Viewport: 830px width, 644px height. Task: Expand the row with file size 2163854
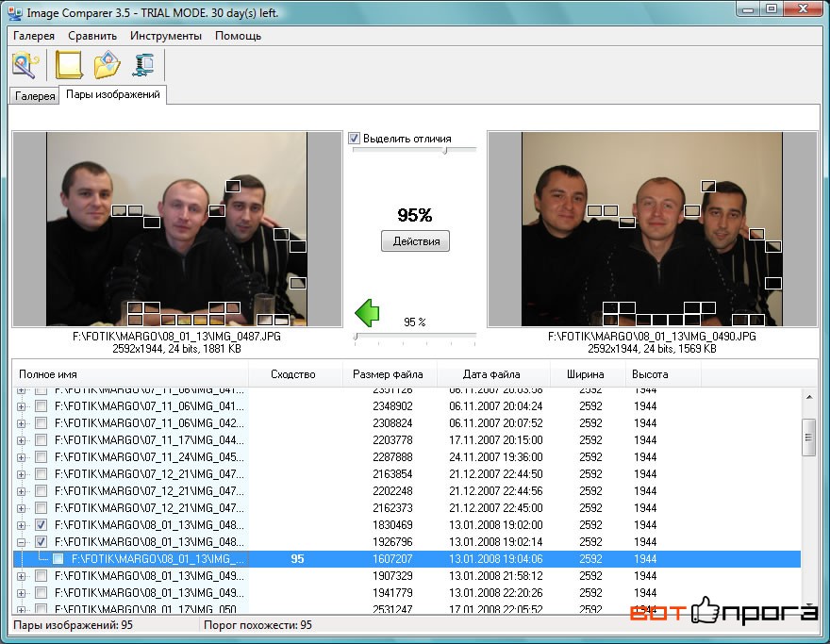21,474
